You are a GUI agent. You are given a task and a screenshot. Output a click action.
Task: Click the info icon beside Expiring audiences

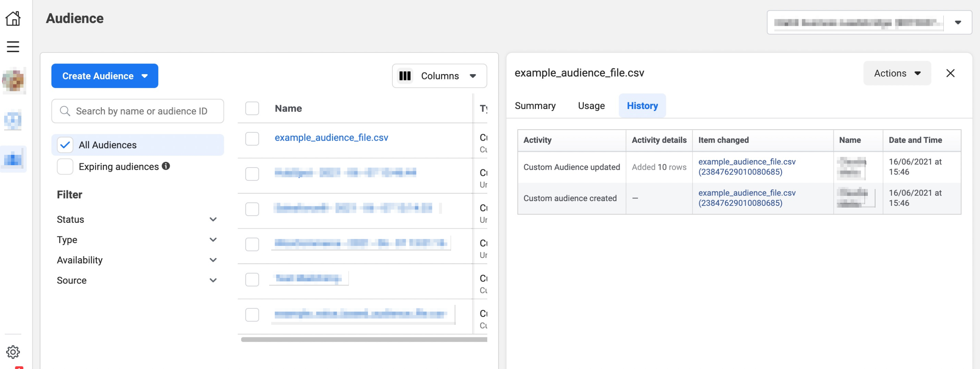click(x=166, y=166)
